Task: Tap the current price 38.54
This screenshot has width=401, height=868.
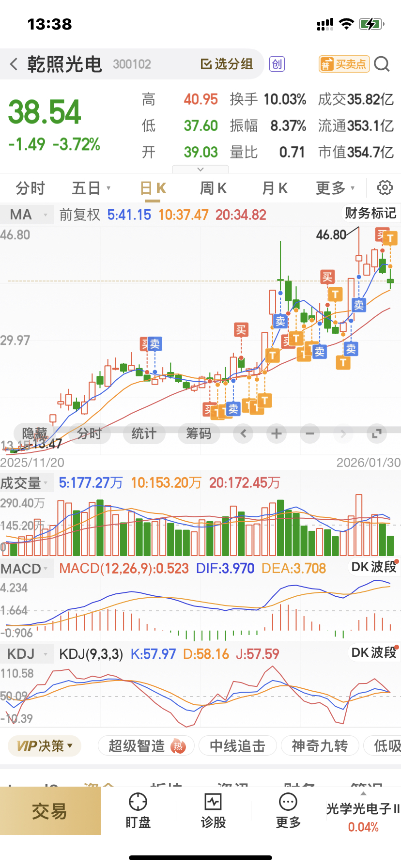Action: point(45,112)
